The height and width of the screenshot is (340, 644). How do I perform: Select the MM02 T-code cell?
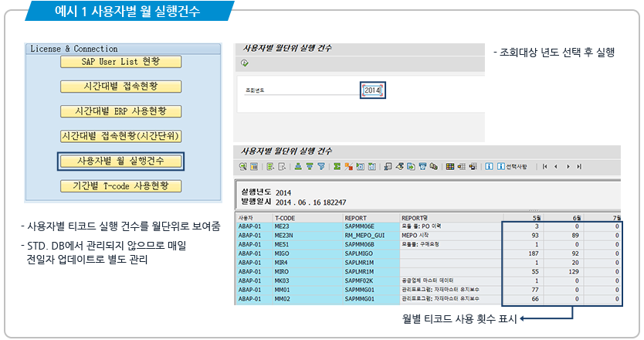(307, 299)
